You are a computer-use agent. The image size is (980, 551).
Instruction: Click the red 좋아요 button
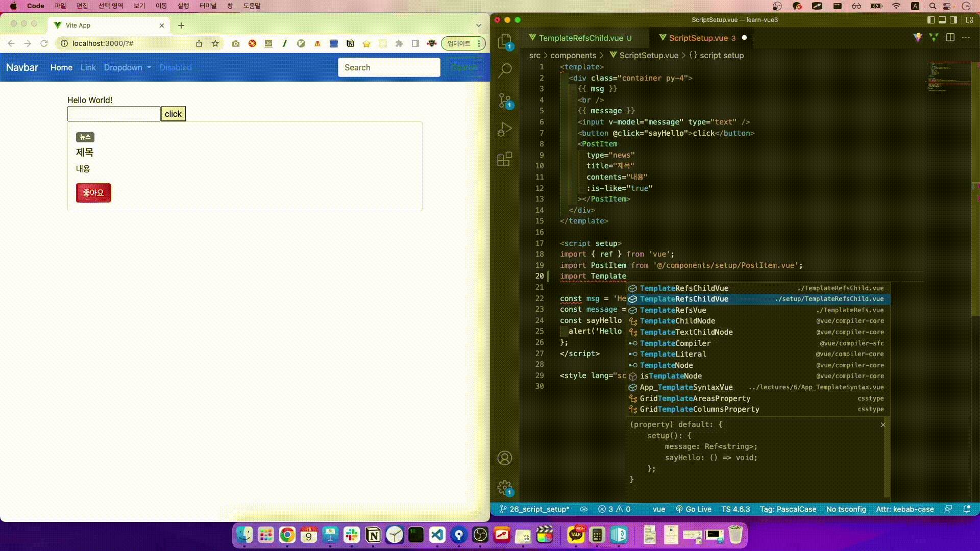pyautogui.click(x=93, y=193)
